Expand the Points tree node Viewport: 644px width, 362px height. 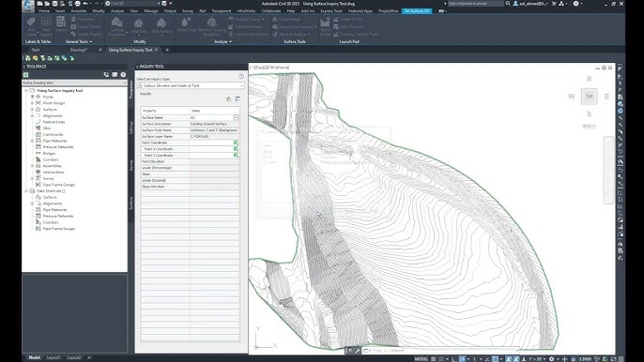(33, 97)
